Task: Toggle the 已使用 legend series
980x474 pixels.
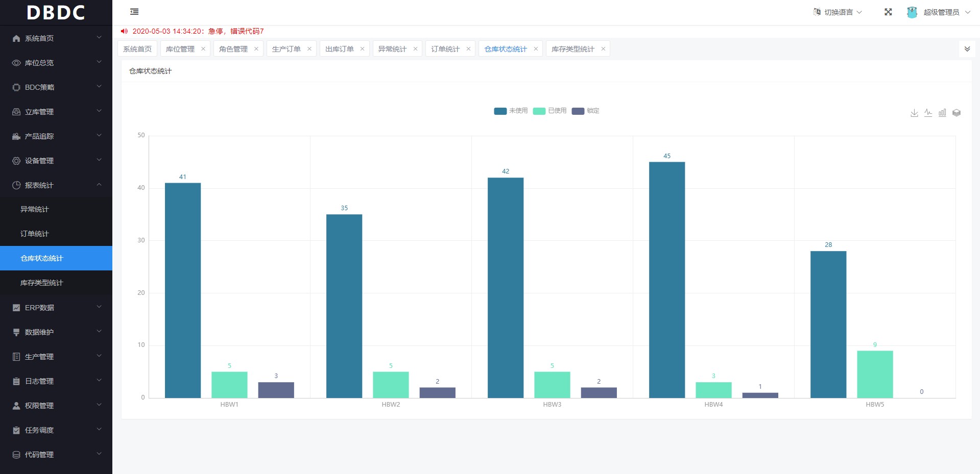Action: pyautogui.click(x=557, y=111)
